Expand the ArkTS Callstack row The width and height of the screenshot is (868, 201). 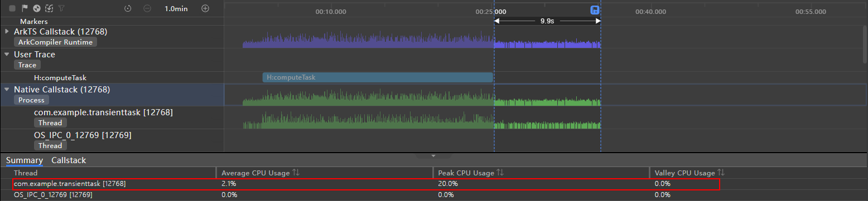click(7, 31)
